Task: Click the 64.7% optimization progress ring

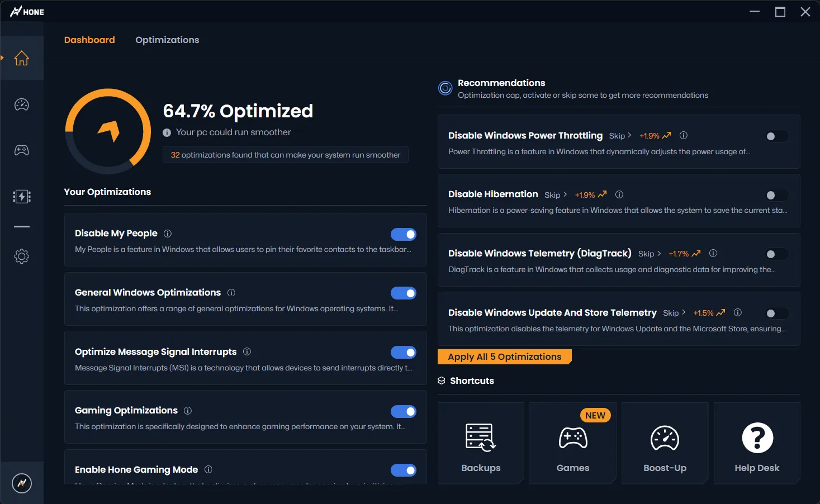Action: click(108, 131)
